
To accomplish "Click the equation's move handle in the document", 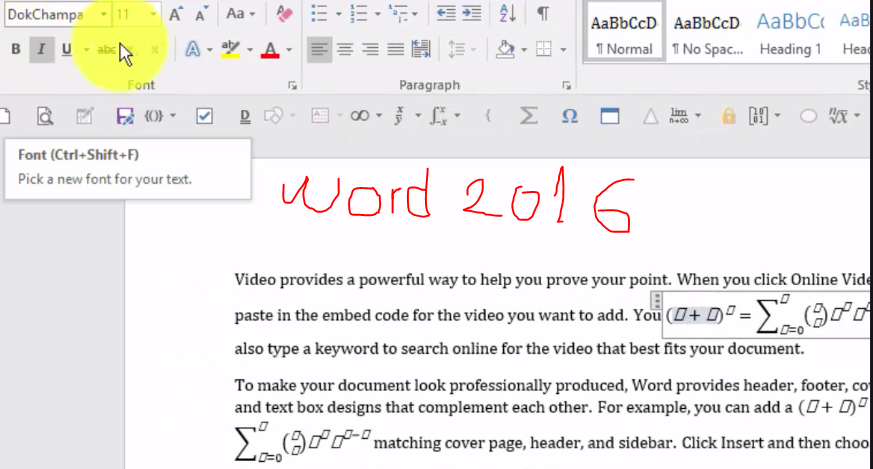I will pos(656,300).
